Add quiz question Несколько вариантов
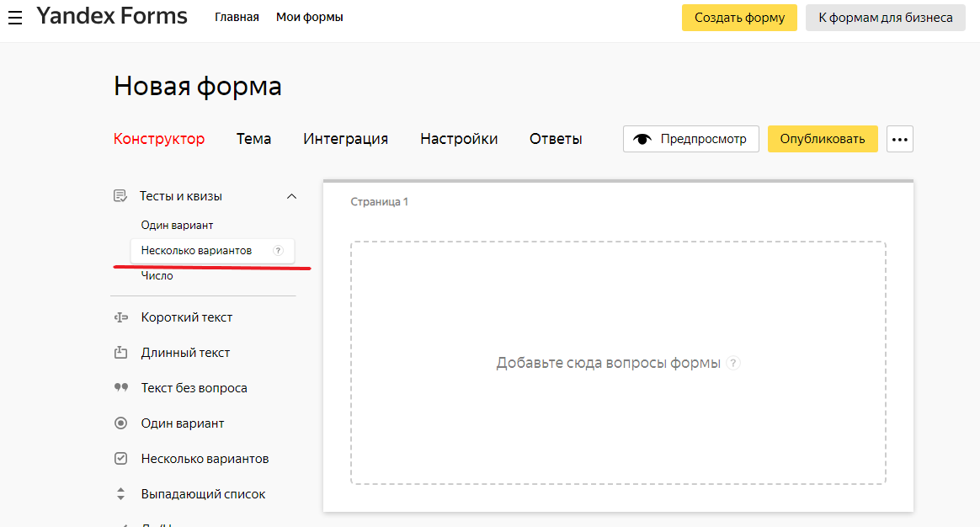Image resolution: width=980 pixels, height=527 pixels. [x=212, y=251]
